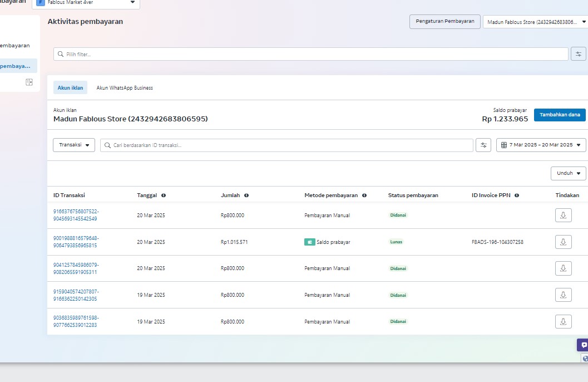
Task: Open the chat support icon at bottom right
Action: [x=583, y=345]
